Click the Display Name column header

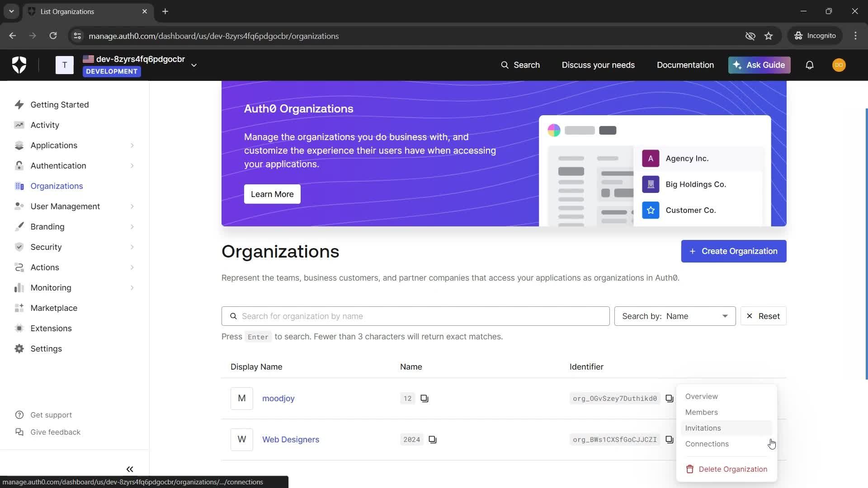coord(256,367)
